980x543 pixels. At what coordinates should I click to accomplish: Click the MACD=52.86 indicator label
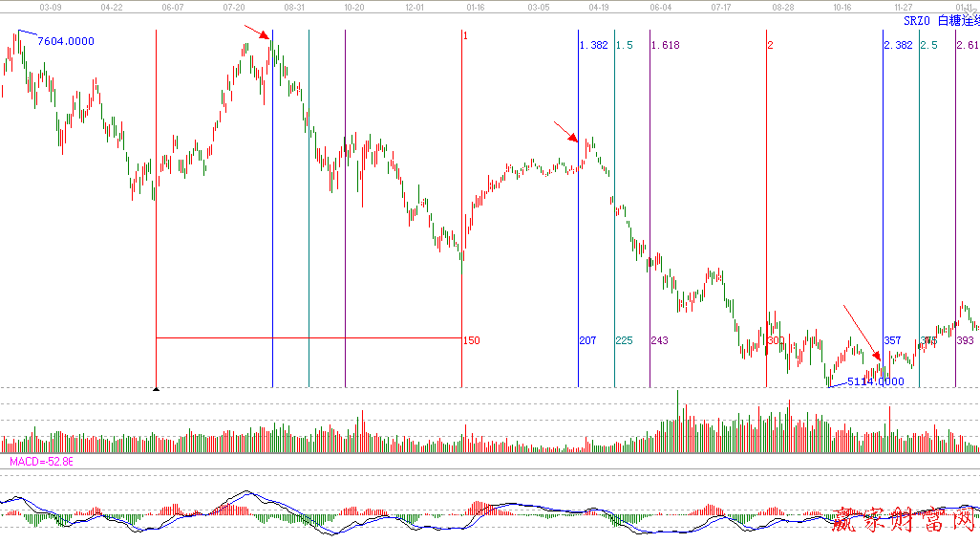pyautogui.click(x=42, y=462)
